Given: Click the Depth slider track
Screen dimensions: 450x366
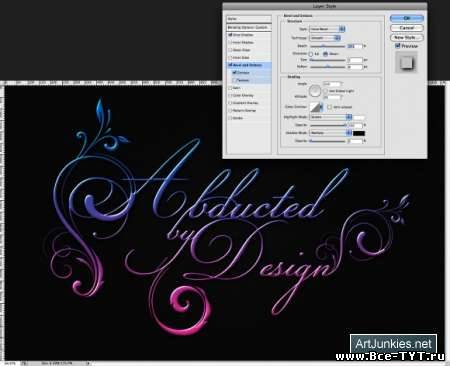Looking at the screenshot, I should point(328,46).
